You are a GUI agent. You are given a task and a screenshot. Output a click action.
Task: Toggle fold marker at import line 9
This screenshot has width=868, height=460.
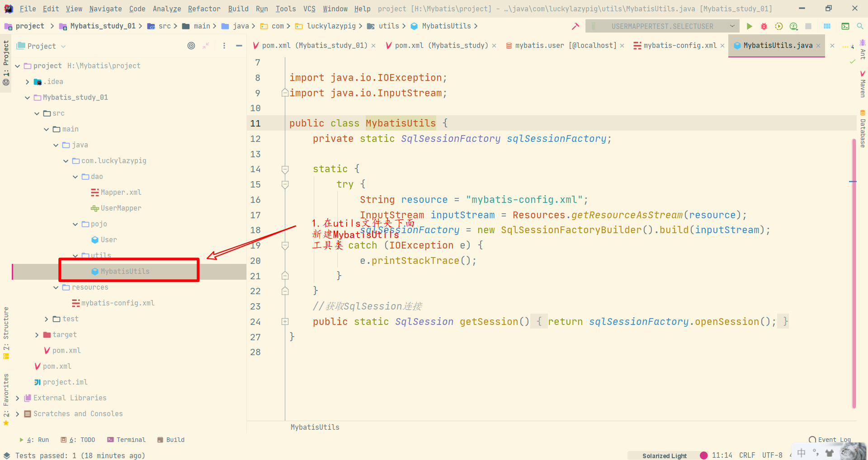[285, 93]
